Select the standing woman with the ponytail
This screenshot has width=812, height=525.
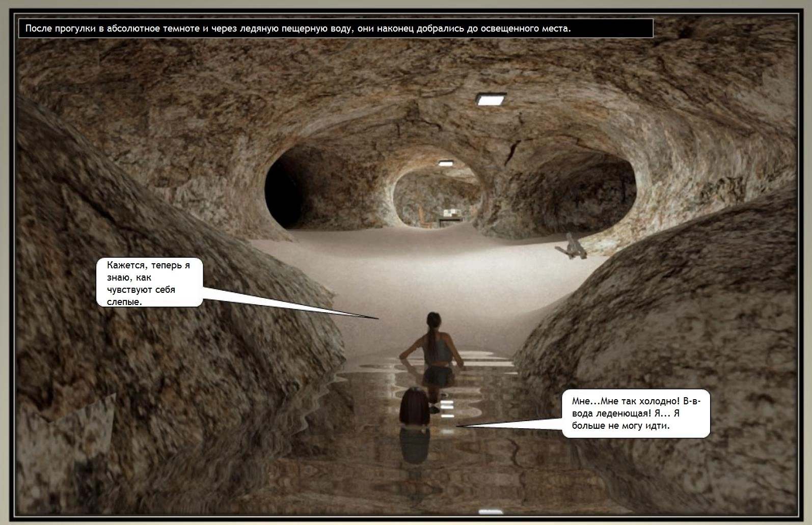(x=434, y=351)
